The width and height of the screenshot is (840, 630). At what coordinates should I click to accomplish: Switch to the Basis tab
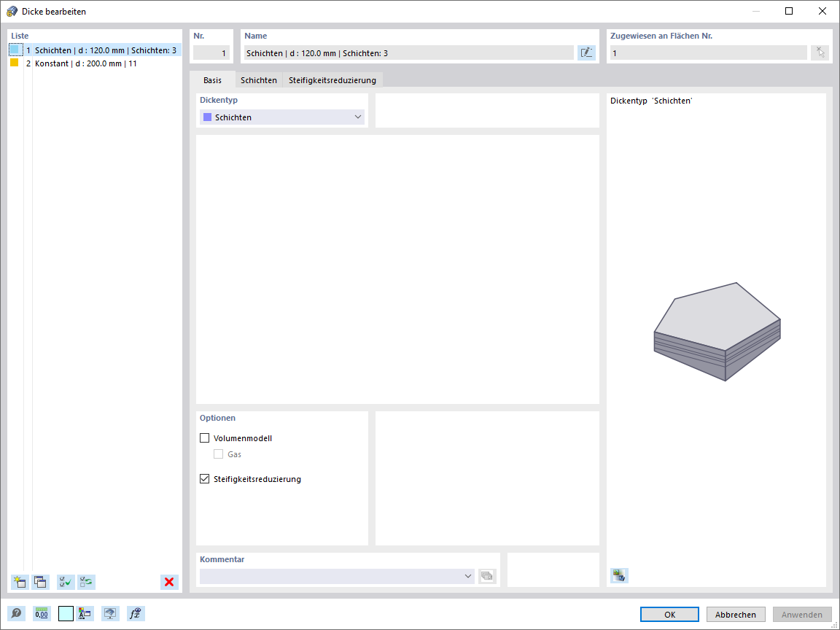212,79
